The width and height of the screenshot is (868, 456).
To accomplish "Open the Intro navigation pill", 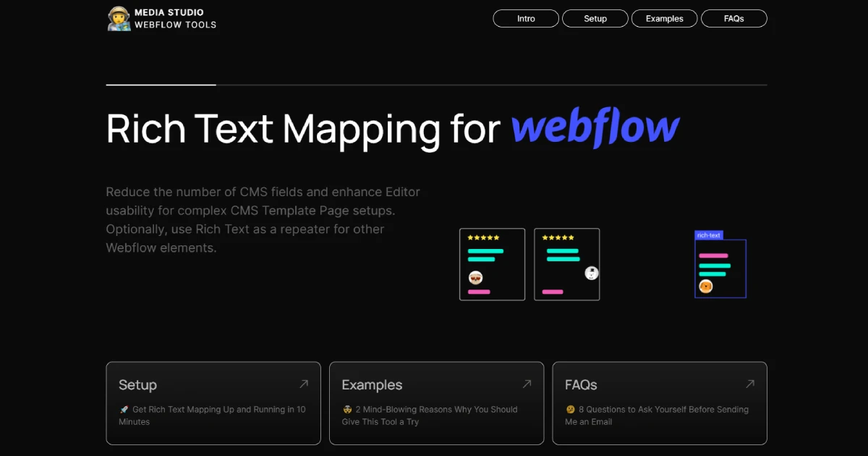I will point(526,18).
